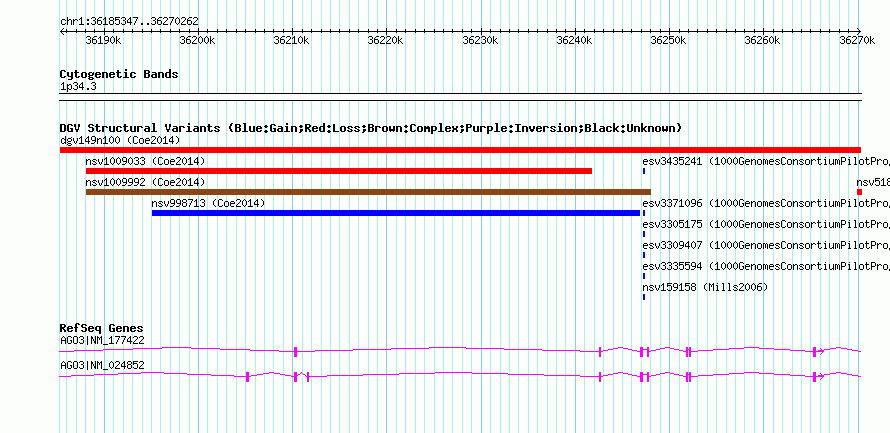Select the red nsv1009033 loss bar

point(339,171)
